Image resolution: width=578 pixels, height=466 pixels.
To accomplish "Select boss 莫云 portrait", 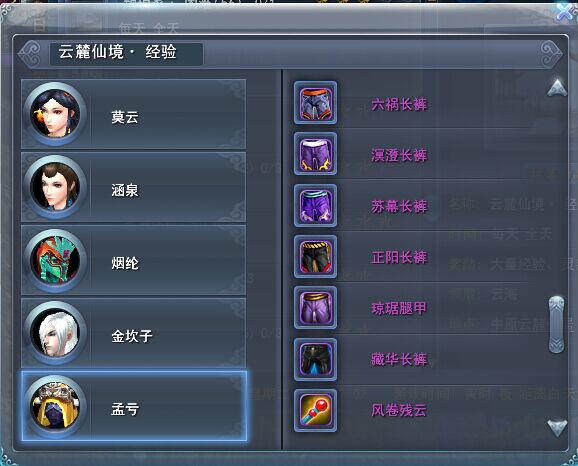I will pyautogui.click(x=55, y=114).
